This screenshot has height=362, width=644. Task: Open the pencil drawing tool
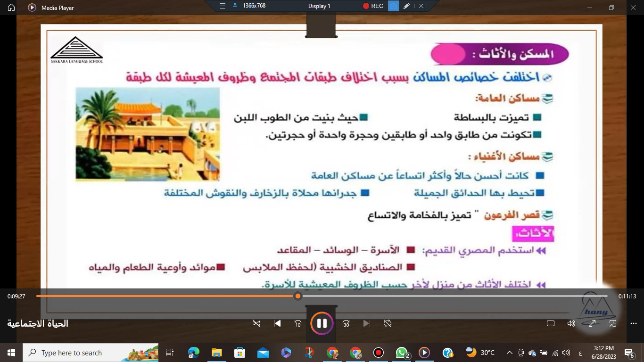(407, 6)
